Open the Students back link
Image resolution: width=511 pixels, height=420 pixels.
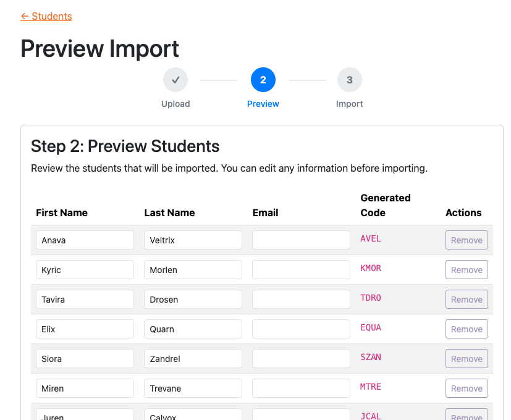coord(46,17)
